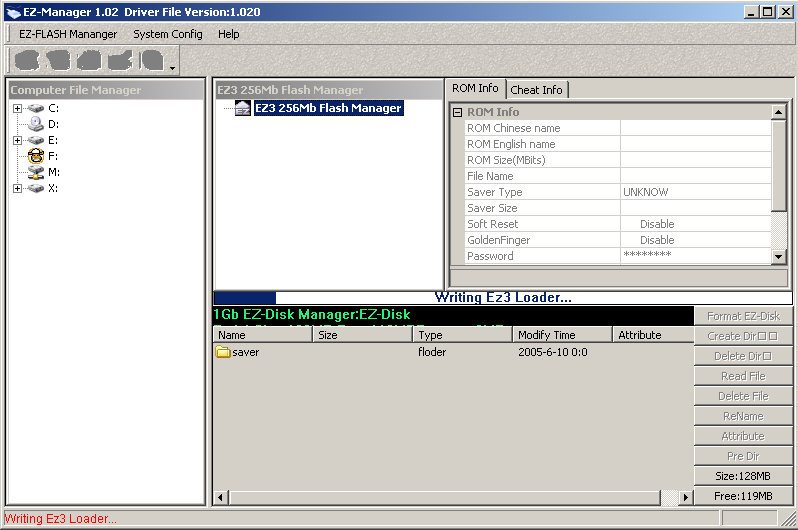Click the Delete Dir button

(743, 356)
